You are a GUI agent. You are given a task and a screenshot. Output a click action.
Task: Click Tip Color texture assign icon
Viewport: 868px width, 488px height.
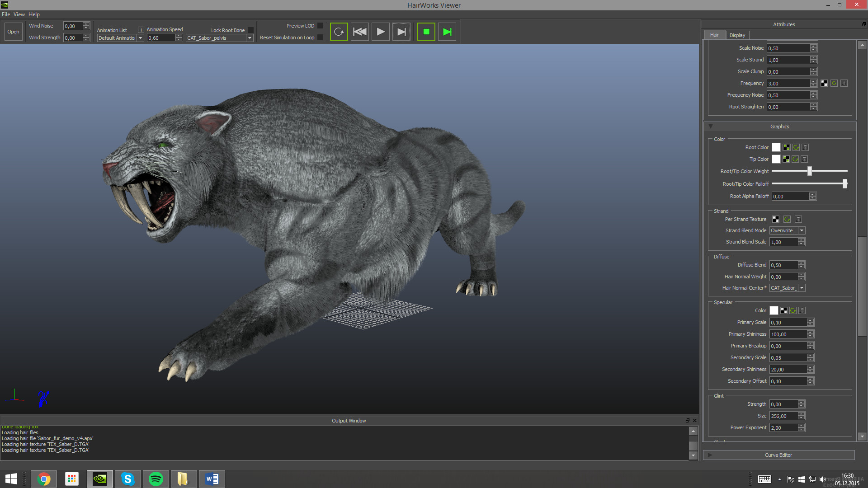[786, 159]
